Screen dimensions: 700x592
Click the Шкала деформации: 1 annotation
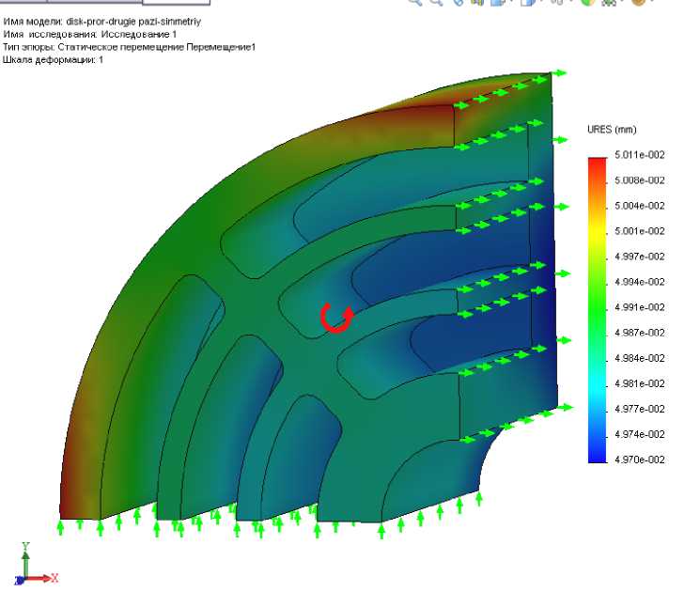[x=54, y=59]
